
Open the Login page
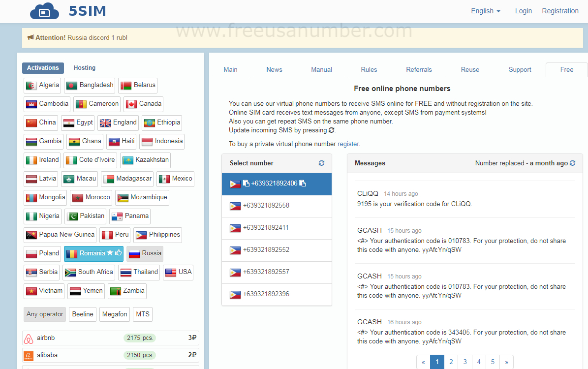(524, 11)
